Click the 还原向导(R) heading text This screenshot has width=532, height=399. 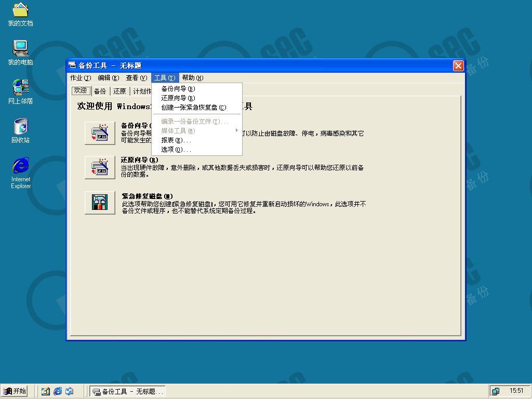point(139,160)
